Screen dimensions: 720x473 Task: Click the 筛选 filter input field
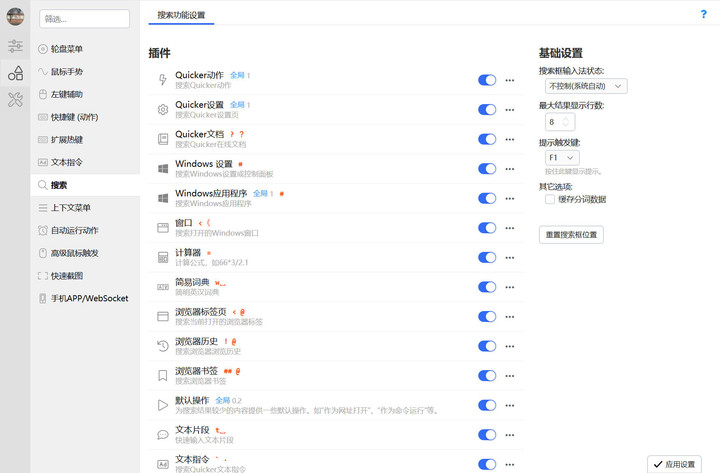[x=84, y=19]
